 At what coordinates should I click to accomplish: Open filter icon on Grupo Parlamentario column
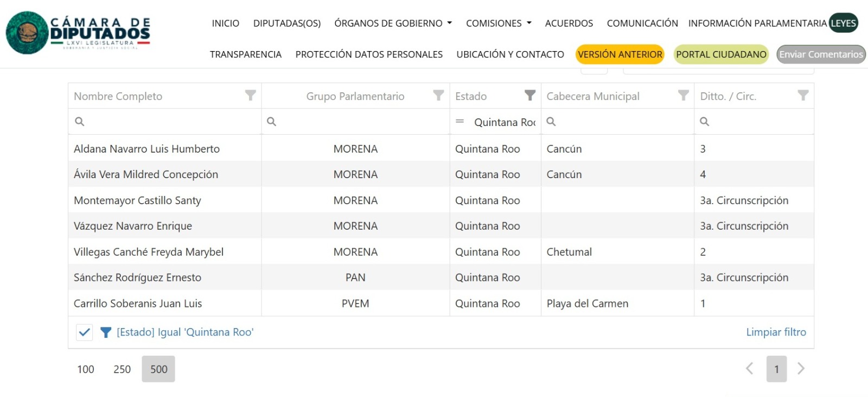[438, 96]
